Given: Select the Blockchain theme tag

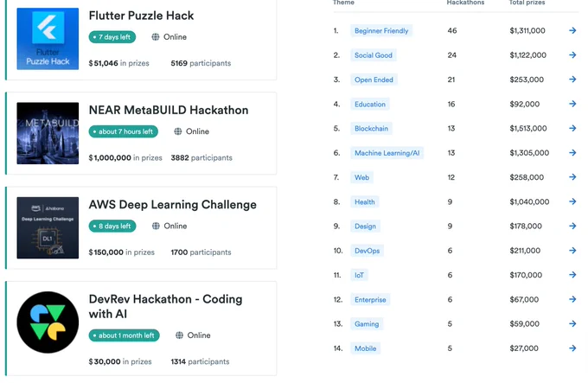Looking at the screenshot, I should click(371, 129).
